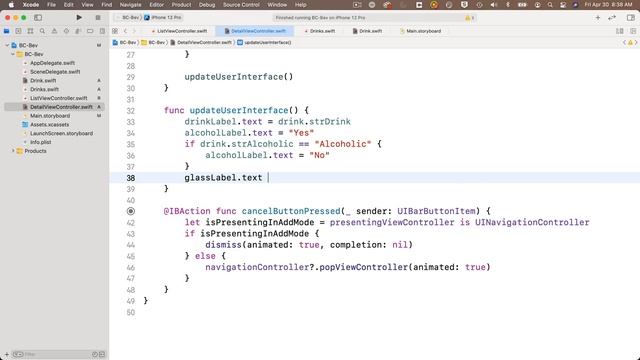Screen dimensions: 640x360
Task: Open the Product menu
Action: pos(181,5)
